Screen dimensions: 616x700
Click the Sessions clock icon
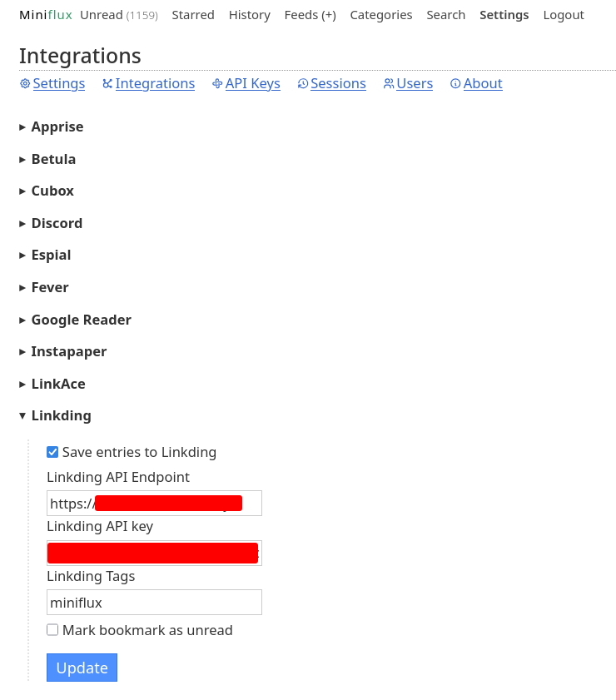(x=303, y=84)
